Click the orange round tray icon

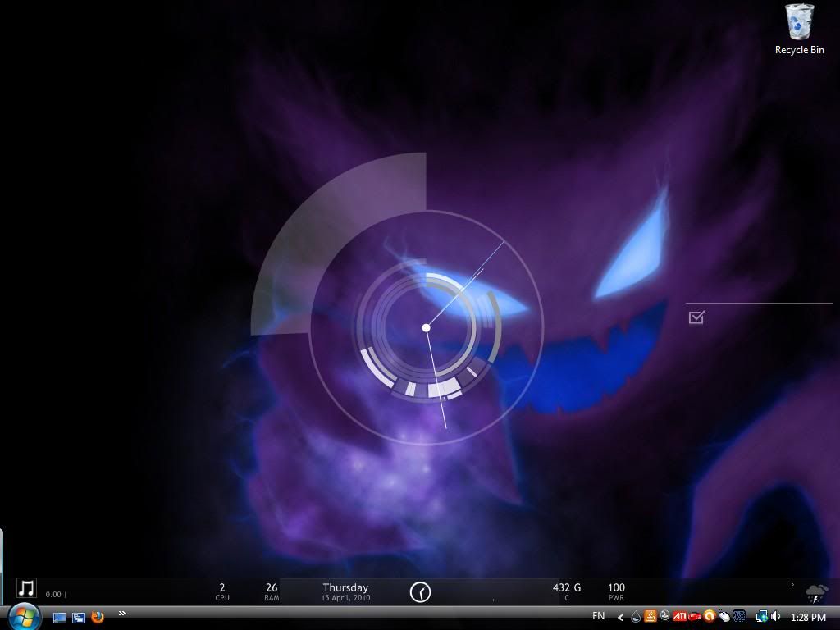coord(710,616)
